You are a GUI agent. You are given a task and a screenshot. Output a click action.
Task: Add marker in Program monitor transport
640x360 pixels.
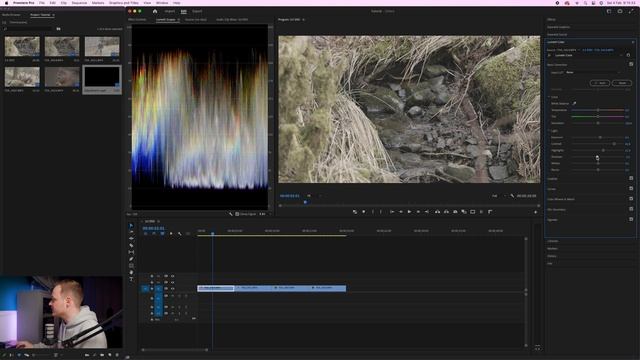pyautogui.click(x=364, y=212)
